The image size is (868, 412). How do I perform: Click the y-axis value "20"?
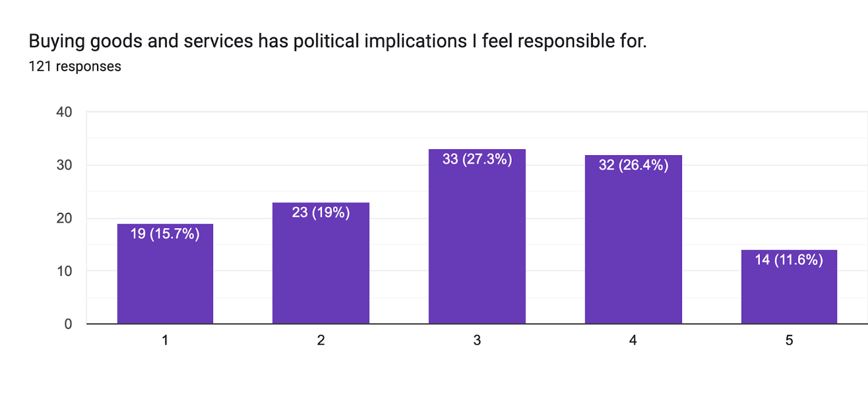[x=64, y=218]
